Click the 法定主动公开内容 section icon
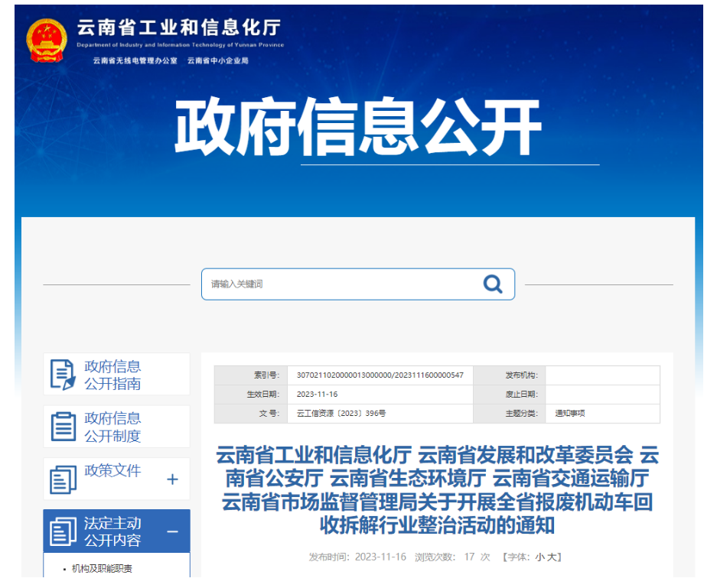Screen dimensions: 717x588 pyautogui.click(x=63, y=532)
